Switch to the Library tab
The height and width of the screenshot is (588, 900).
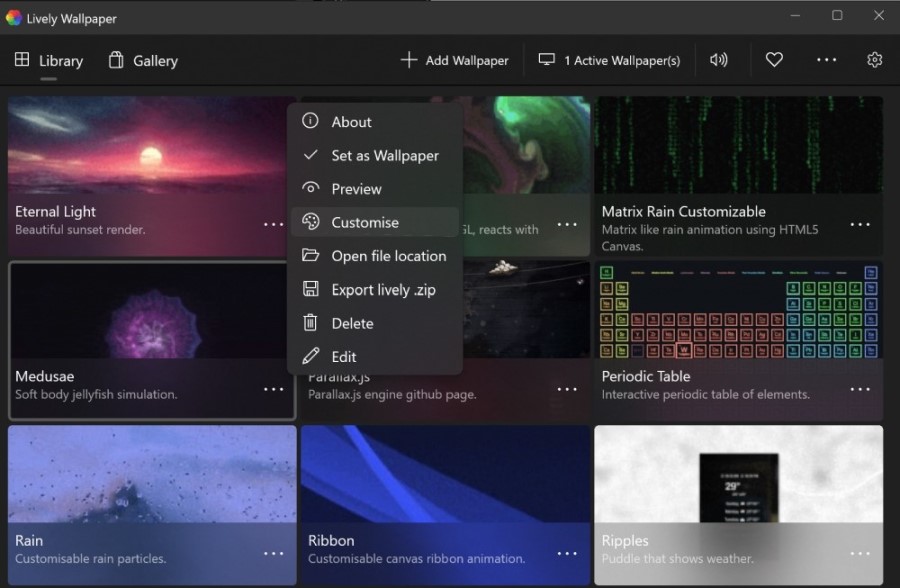pos(49,61)
